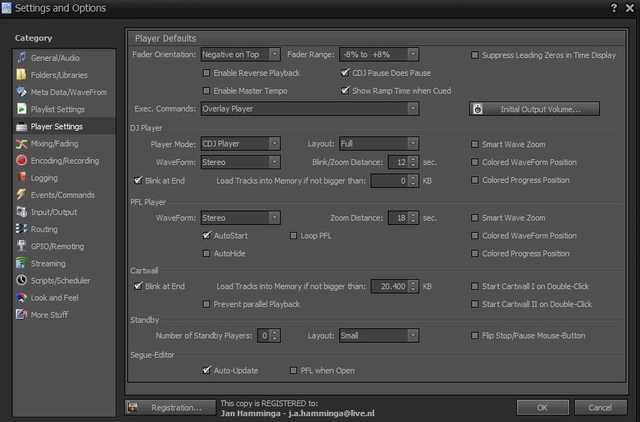Image resolution: width=640 pixels, height=422 pixels.
Task: Uncheck PFL Player AutoStart
Action: point(207,235)
